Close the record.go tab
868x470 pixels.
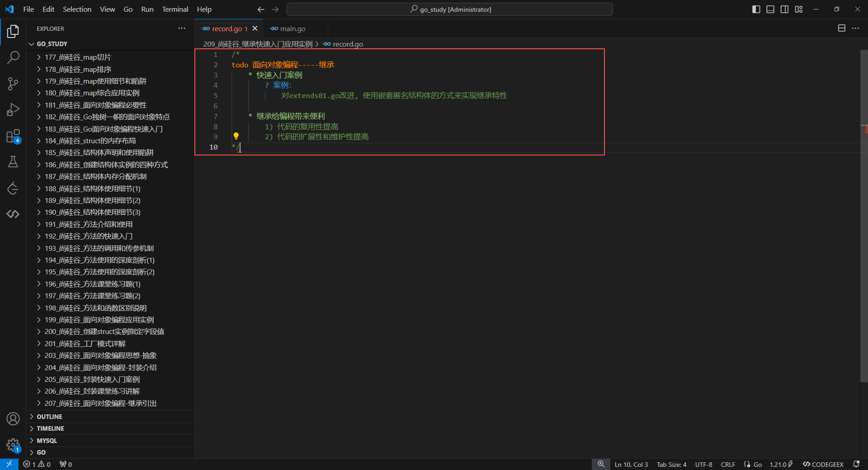tap(255, 28)
